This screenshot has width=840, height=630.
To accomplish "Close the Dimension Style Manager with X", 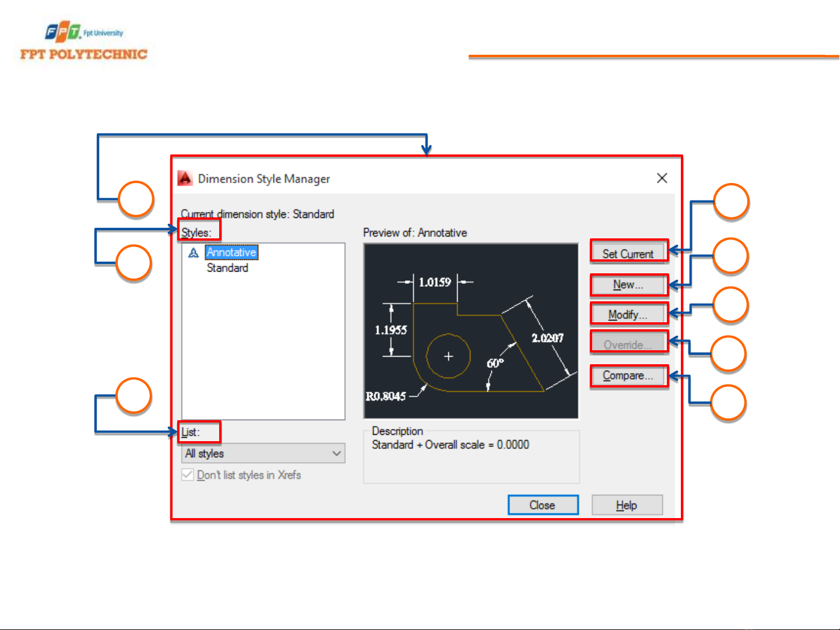I will [x=662, y=178].
